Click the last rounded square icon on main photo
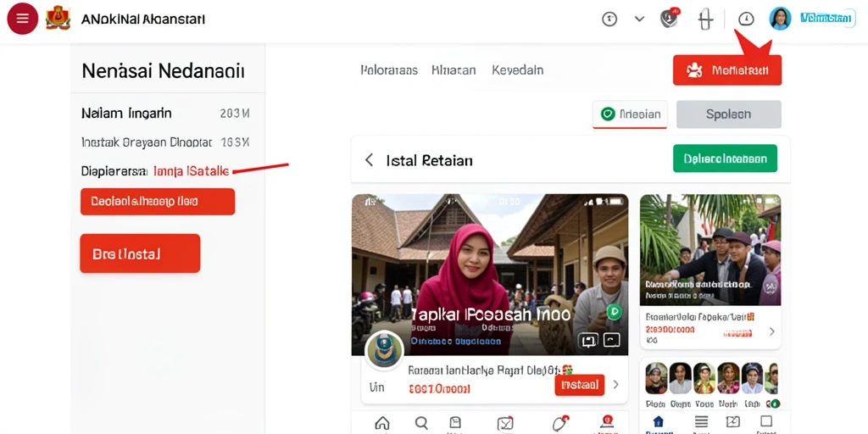Image resolution: width=868 pixels, height=434 pixels. pos(611,341)
